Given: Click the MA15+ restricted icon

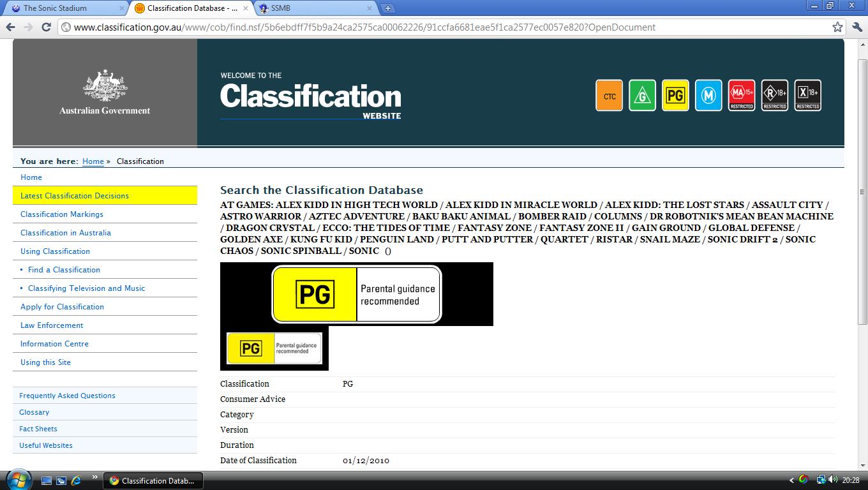Looking at the screenshot, I should pos(742,95).
